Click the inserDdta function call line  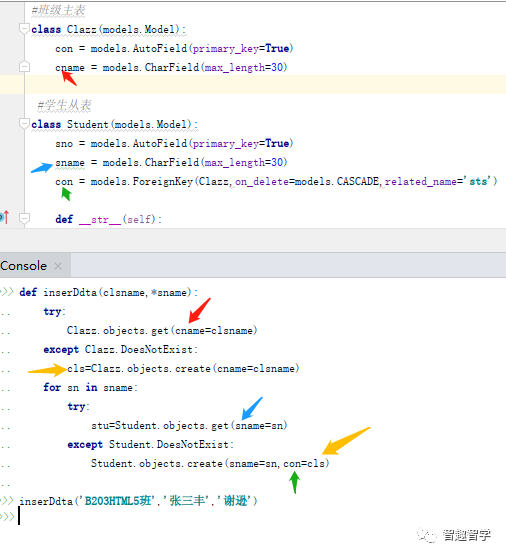click(138, 501)
